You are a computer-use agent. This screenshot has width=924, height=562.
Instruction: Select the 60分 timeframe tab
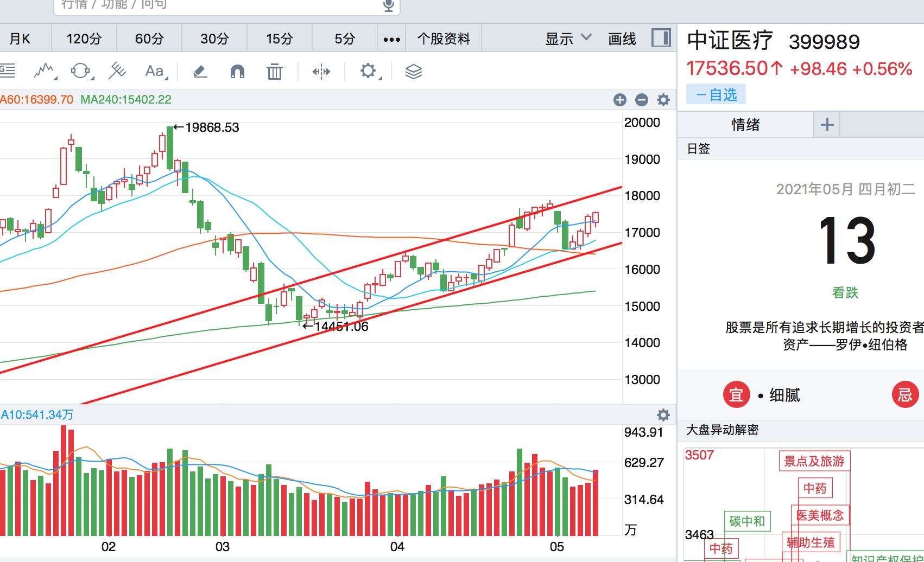tap(149, 39)
